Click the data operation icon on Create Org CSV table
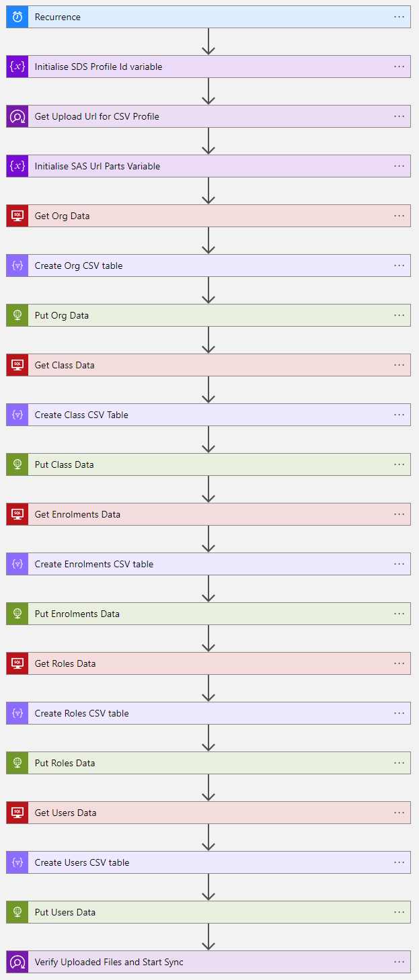 (17, 266)
